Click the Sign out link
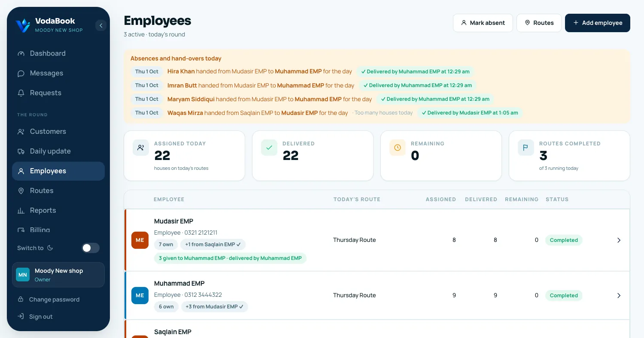 41,317
